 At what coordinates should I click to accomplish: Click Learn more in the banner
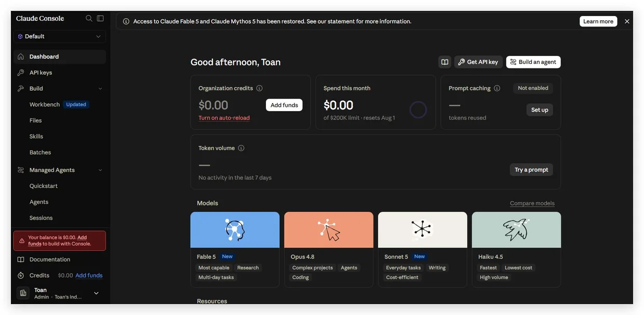point(598,21)
